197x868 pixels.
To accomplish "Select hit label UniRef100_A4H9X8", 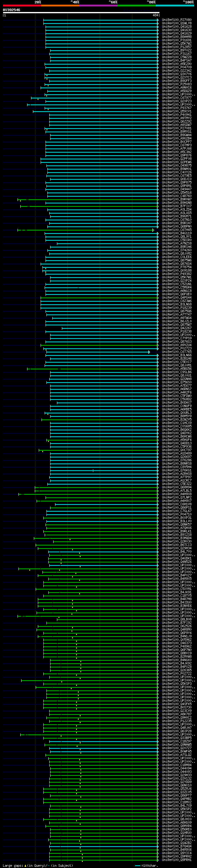I will (176, 494).
